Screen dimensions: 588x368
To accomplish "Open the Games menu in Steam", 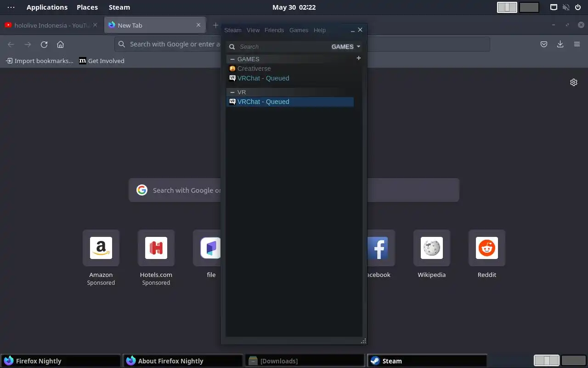I will (x=299, y=30).
